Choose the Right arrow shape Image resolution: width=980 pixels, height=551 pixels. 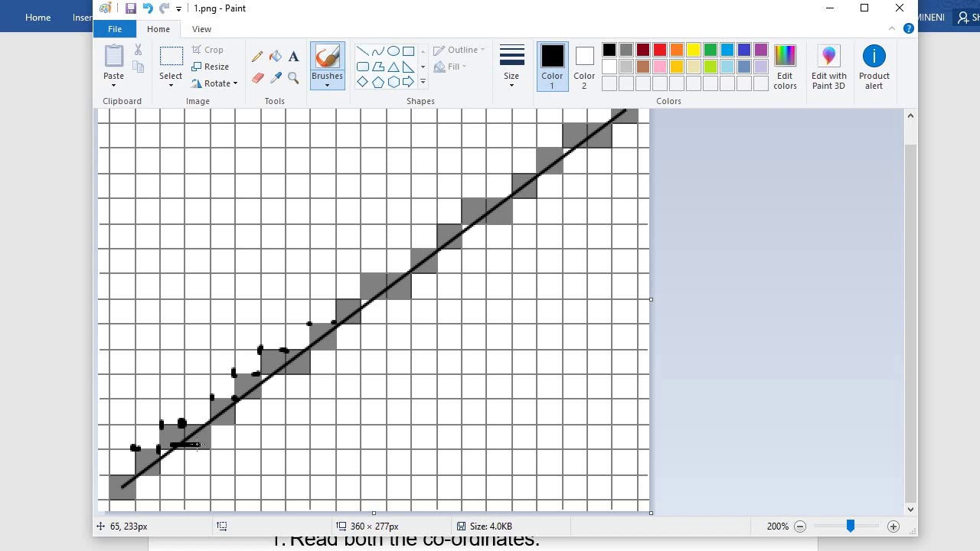pyautogui.click(x=409, y=82)
